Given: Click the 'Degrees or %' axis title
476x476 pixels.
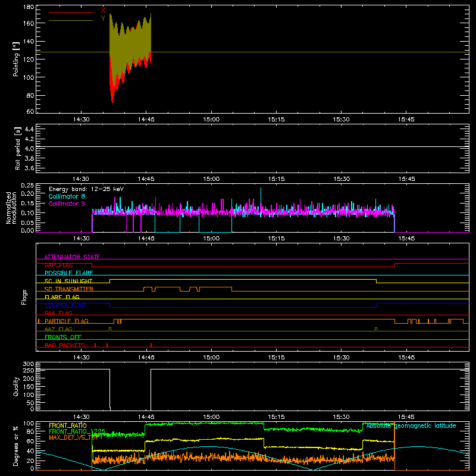Looking at the screenshot, I should pyautogui.click(x=16, y=446).
